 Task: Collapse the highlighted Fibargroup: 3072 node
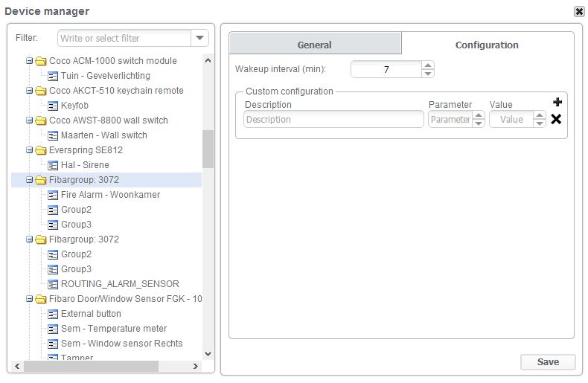29,180
